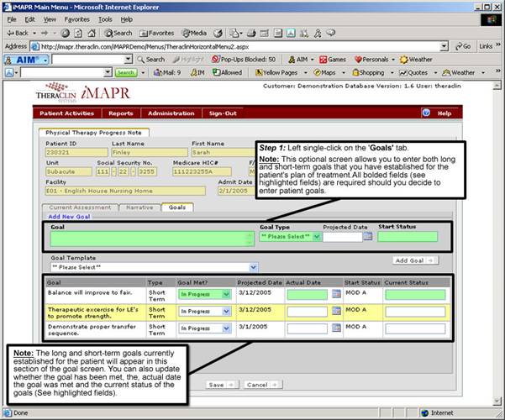
Task: Click the green Search button
Action: (x=126, y=73)
